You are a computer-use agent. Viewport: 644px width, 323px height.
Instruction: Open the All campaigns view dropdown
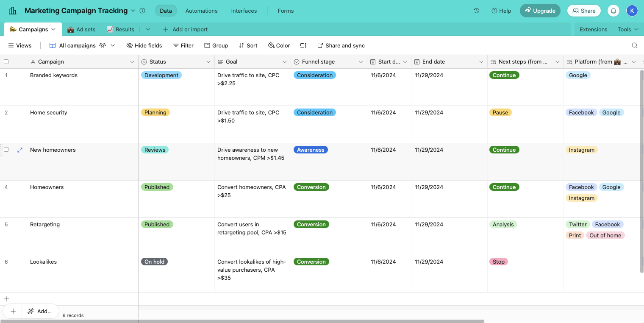(x=113, y=45)
